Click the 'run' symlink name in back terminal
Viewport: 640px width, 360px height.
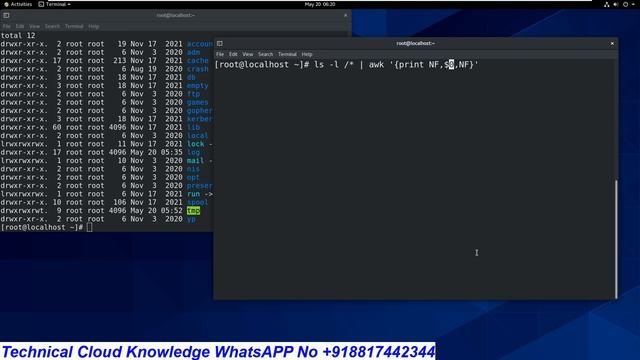click(x=193, y=194)
